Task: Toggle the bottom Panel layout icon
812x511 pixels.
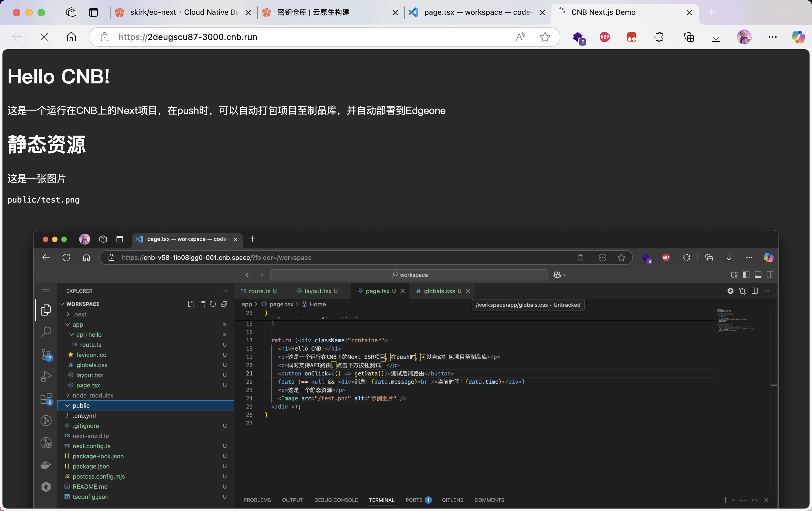Action: click(758, 275)
